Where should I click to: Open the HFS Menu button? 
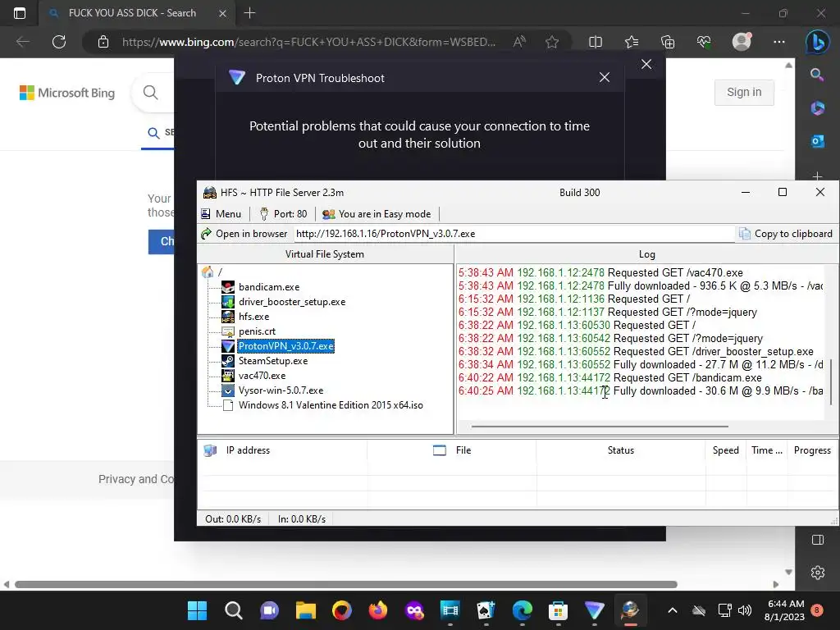click(221, 214)
